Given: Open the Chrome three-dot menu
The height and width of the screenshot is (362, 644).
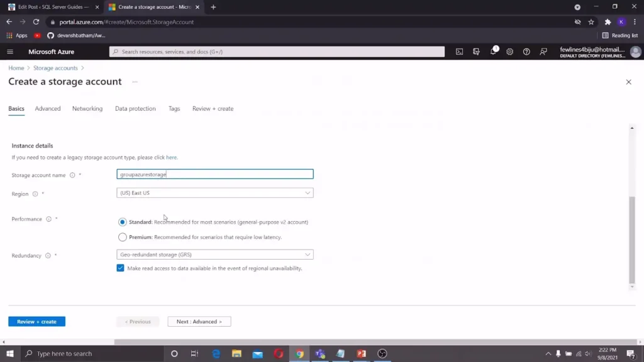Looking at the screenshot, I should [635, 22].
